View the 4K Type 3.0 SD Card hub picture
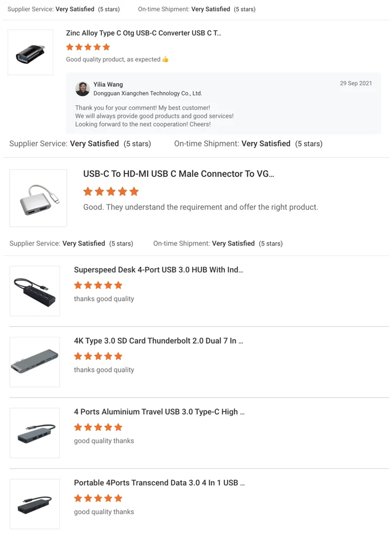Screen dimensions: 392x533 tap(35, 362)
